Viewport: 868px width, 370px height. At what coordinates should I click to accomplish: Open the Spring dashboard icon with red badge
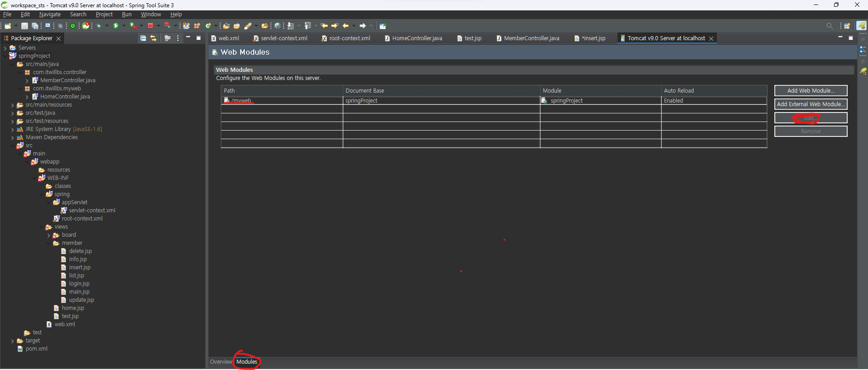point(85,26)
